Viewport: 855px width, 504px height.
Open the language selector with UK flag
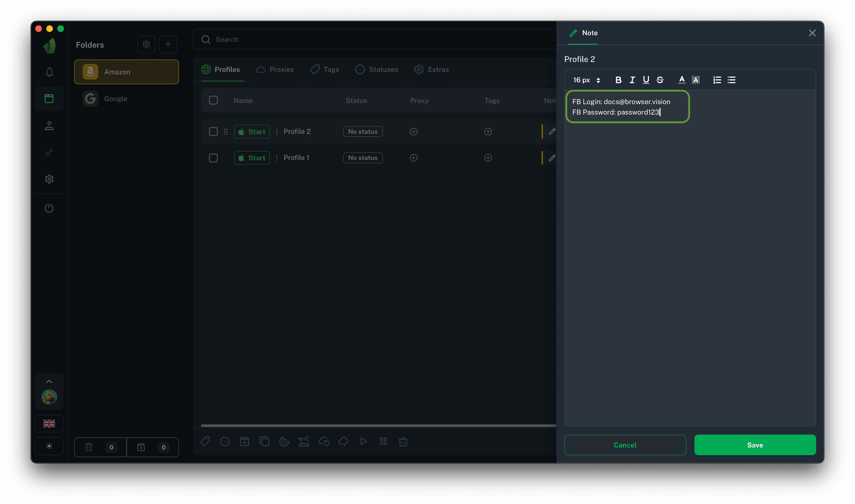pos(49,424)
